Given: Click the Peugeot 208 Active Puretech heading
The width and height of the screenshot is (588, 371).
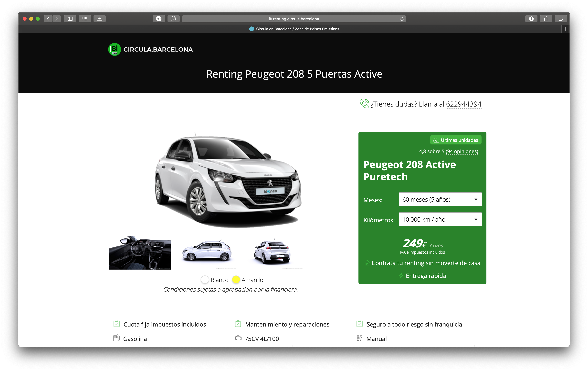Looking at the screenshot, I should tap(409, 171).
